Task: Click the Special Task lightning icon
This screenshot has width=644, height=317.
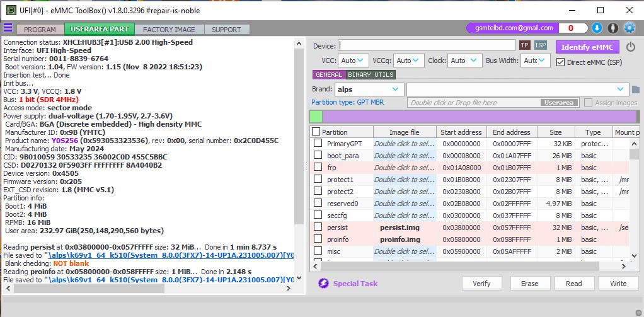Action: point(323,284)
